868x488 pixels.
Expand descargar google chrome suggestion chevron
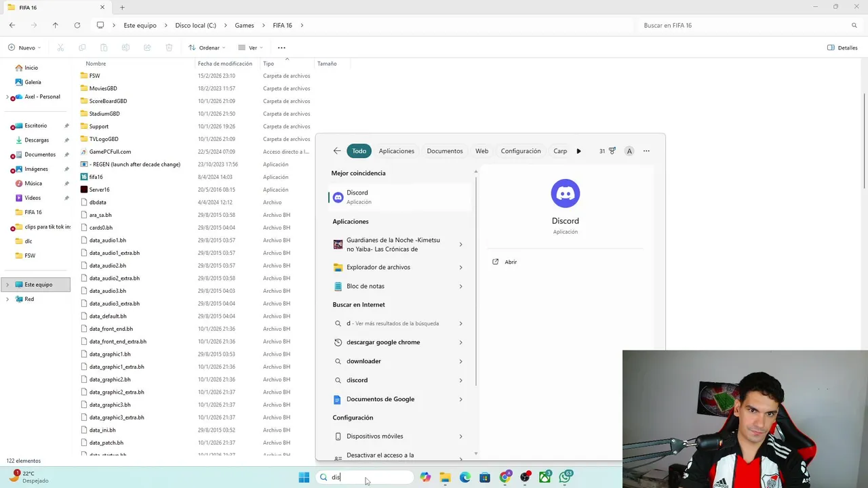(460, 342)
